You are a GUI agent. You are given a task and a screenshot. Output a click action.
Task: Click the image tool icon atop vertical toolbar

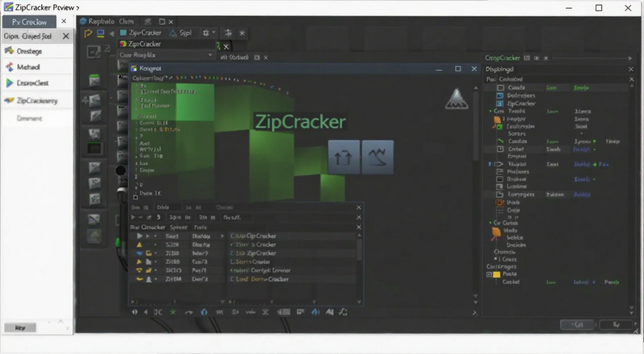[x=93, y=51]
